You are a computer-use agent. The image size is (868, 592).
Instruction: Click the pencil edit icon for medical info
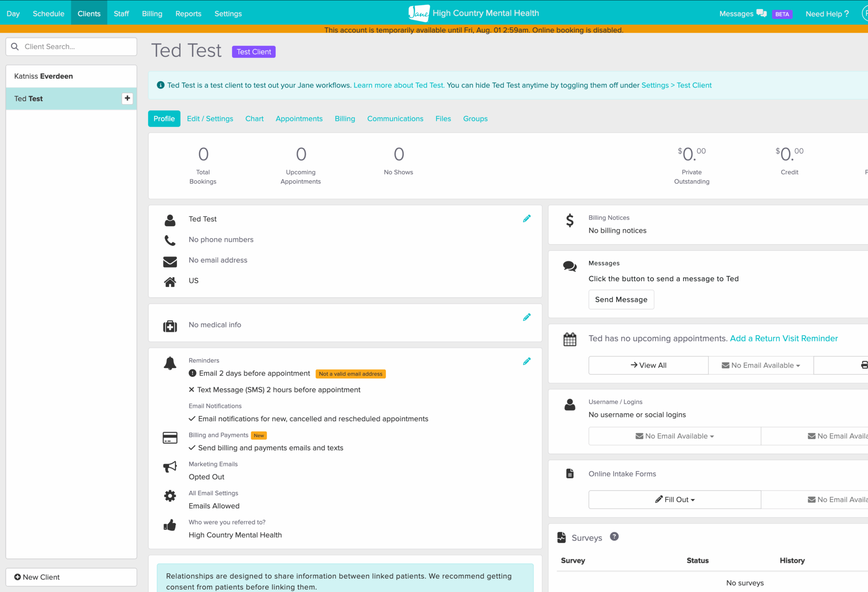click(527, 317)
